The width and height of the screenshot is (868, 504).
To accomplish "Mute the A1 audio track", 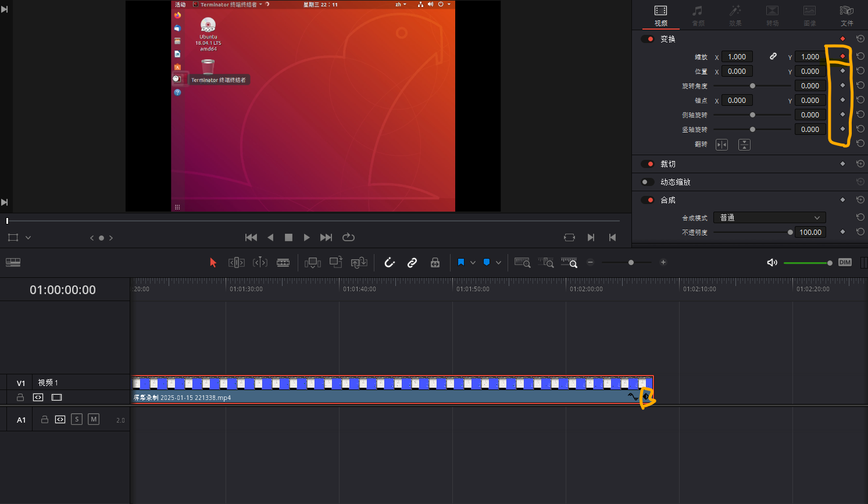I will (94, 419).
